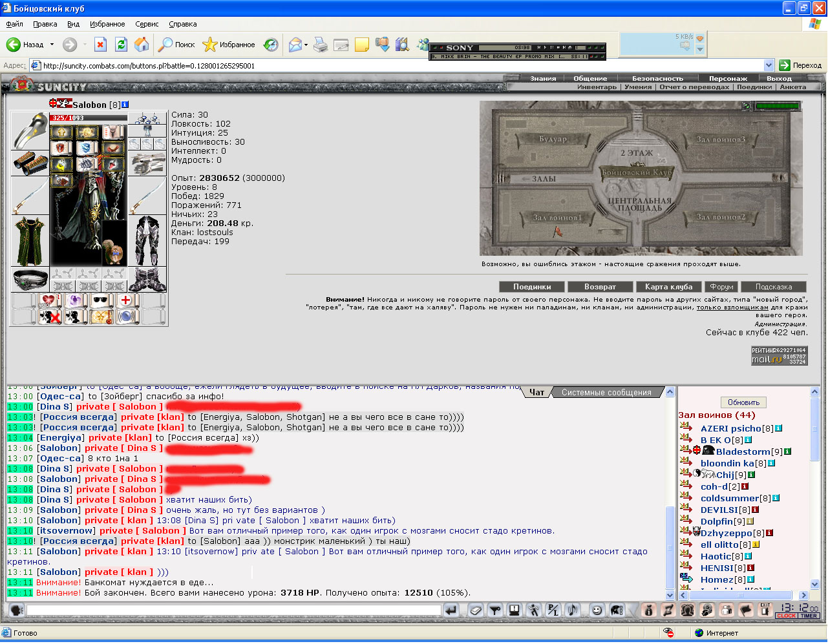Use the blue orb scroll

(x=126, y=317)
